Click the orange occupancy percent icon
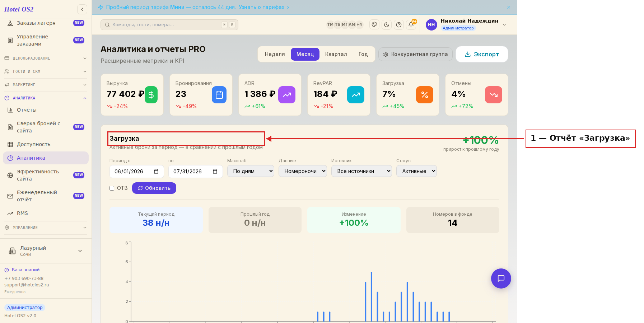This screenshot has height=323, width=644. [425, 95]
